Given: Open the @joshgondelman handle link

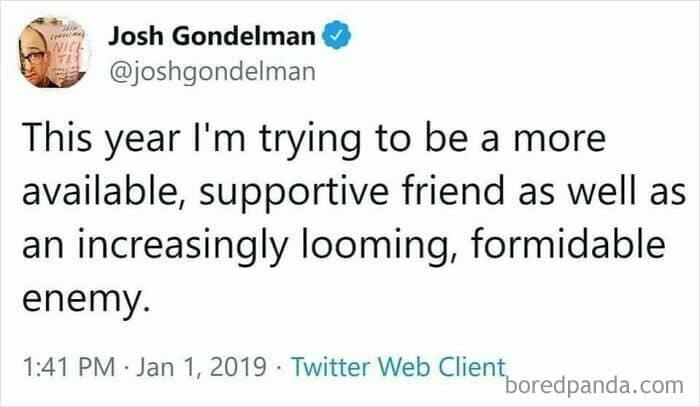Looking at the screenshot, I should [212, 72].
